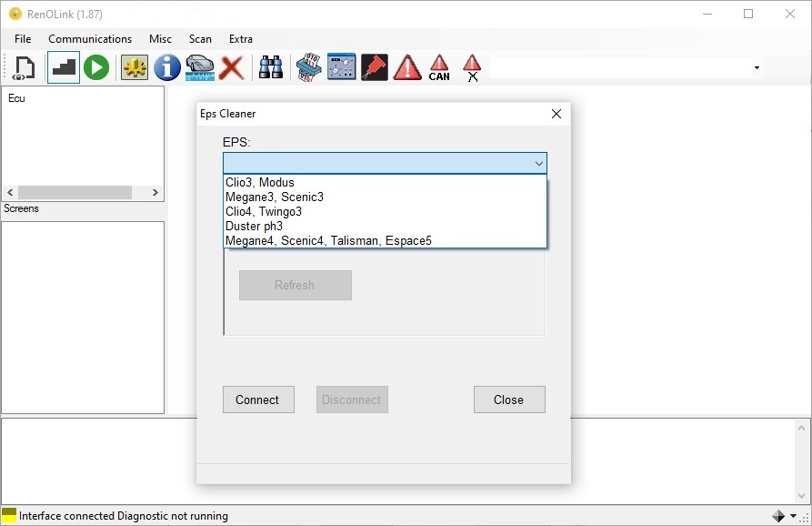
Task: Click the yellow gear settings icon
Action: [135, 67]
